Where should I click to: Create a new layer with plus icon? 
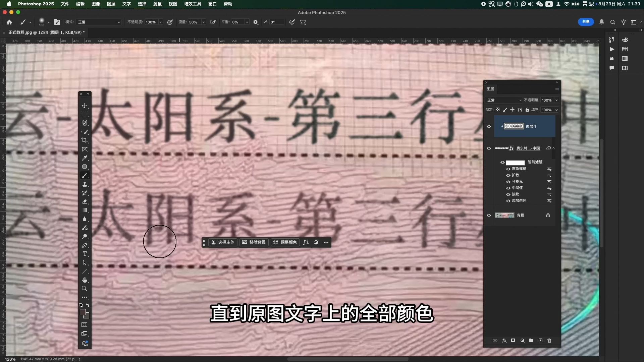coord(540,341)
